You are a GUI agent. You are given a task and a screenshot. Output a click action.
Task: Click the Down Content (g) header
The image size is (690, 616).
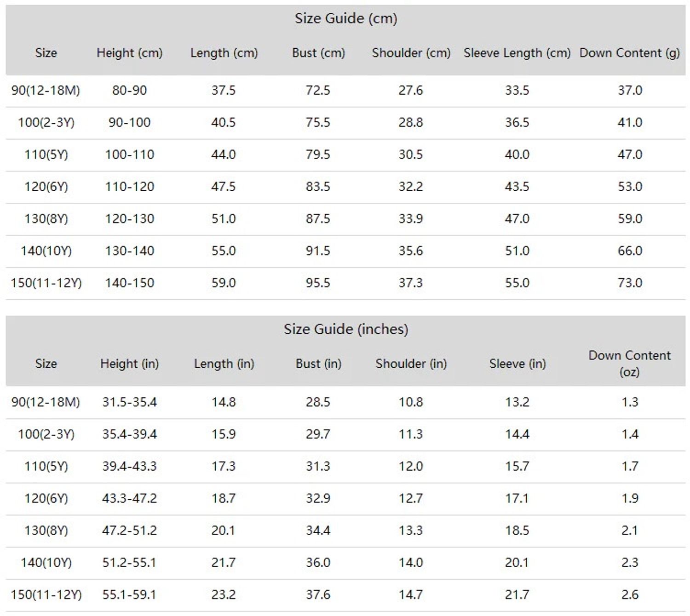pos(629,53)
